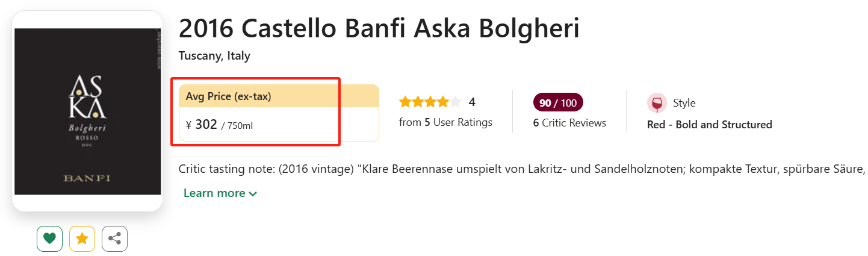Open the Aska Bolgheri wine label image

(87, 111)
